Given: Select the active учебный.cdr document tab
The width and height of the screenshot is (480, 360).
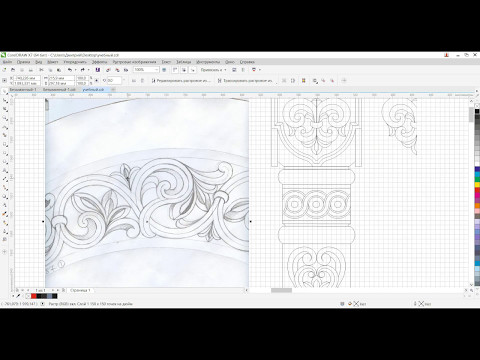Looking at the screenshot, I should coord(93,90).
